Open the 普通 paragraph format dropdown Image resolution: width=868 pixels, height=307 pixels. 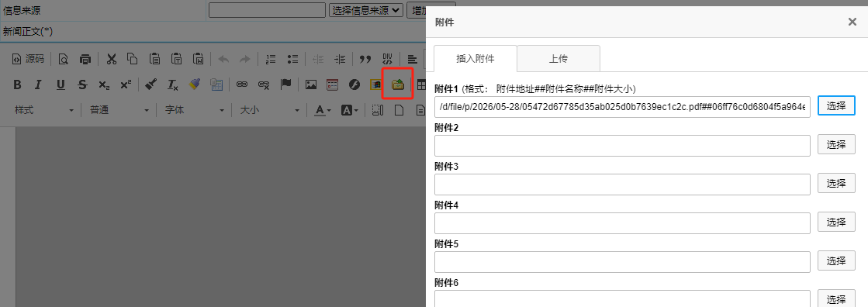tap(119, 110)
